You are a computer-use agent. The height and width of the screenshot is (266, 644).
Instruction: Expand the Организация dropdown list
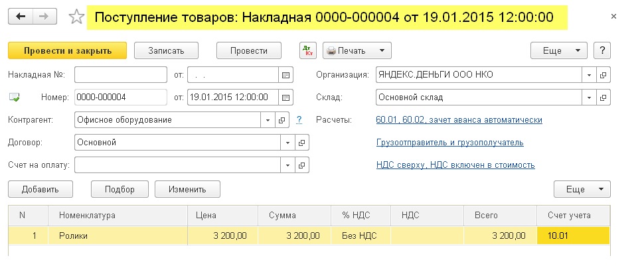[x=588, y=75]
